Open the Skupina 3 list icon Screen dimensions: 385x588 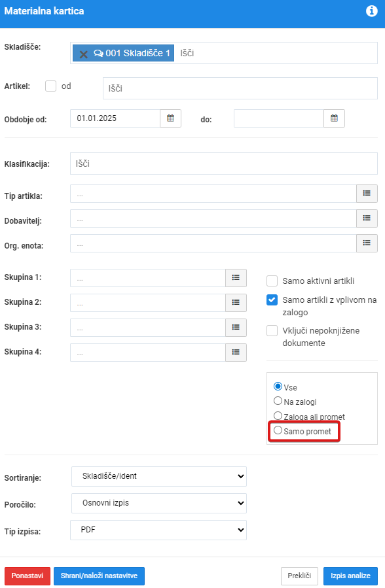point(236,328)
